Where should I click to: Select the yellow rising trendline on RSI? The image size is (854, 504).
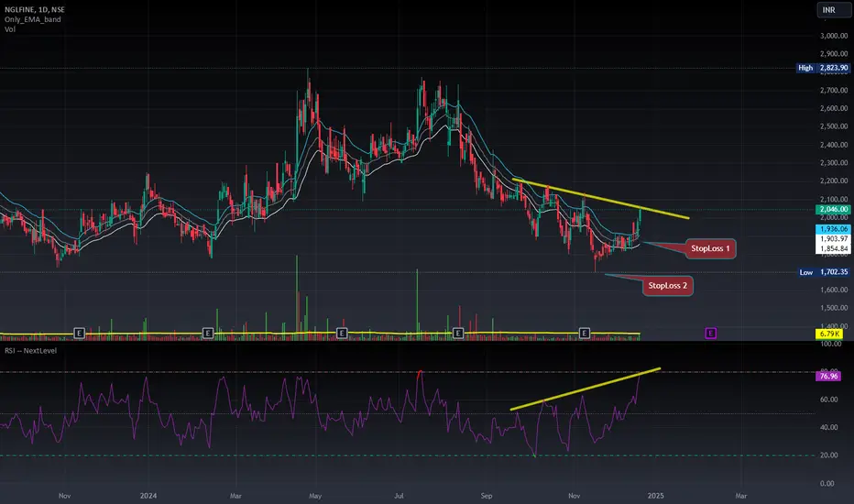click(x=586, y=389)
